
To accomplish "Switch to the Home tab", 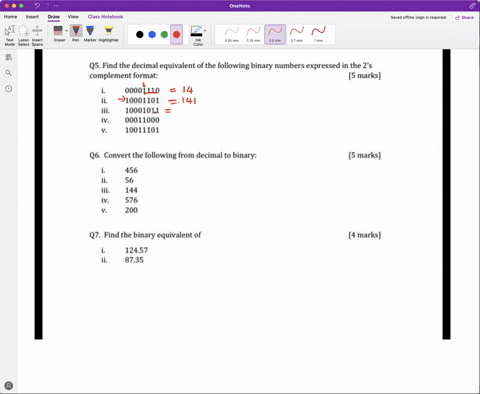I will tap(11, 17).
